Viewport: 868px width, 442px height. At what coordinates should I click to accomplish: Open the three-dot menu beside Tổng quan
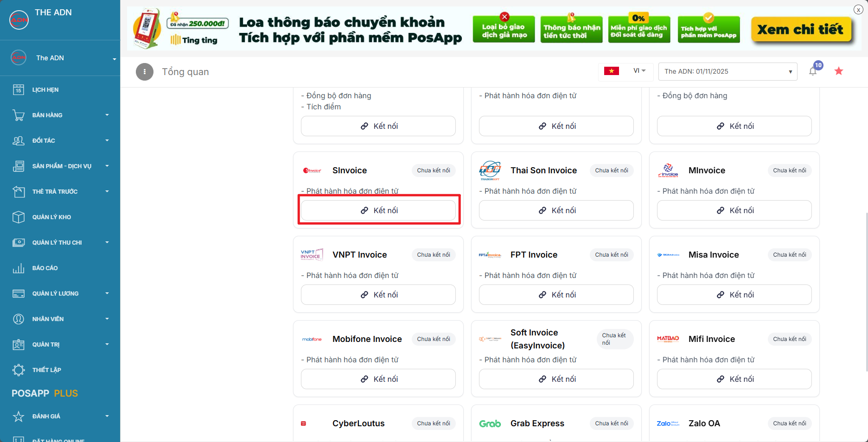tap(145, 72)
